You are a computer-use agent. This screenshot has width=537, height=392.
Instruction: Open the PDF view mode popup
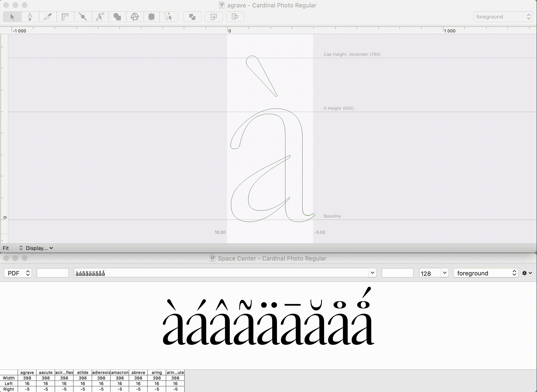(18, 273)
